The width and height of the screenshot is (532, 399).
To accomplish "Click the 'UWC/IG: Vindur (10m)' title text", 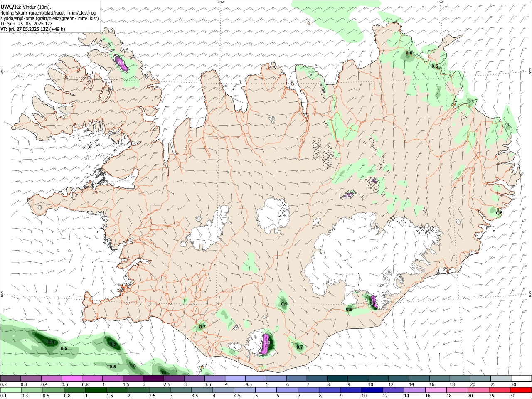I will click(25, 7).
